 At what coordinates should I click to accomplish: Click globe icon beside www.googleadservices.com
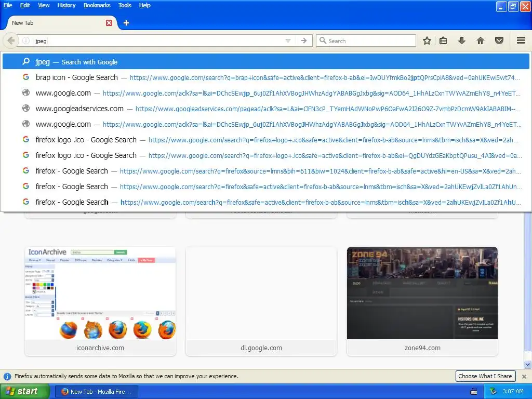pyautogui.click(x=26, y=108)
